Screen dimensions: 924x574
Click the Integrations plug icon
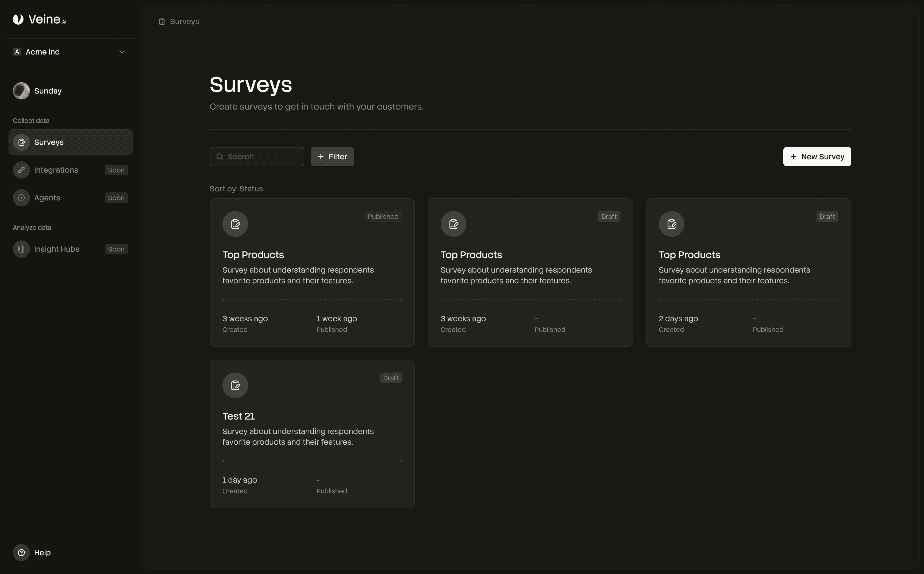pos(21,170)
